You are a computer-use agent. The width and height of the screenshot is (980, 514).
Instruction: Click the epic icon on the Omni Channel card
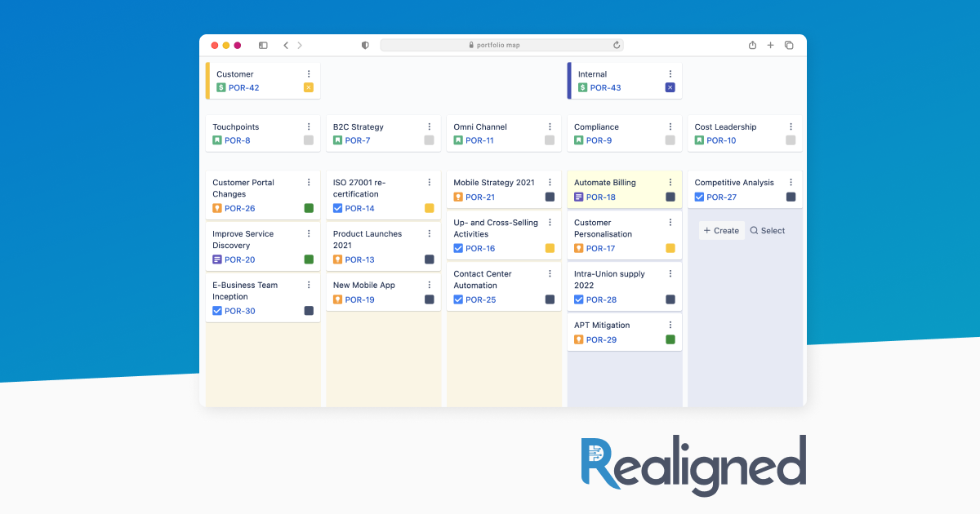pos(458,140)
